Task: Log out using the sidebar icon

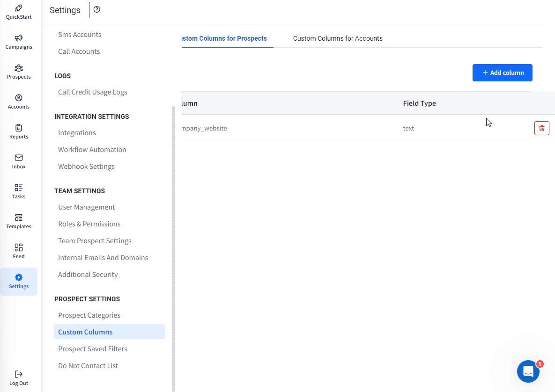Action: (x=19, y=375)
